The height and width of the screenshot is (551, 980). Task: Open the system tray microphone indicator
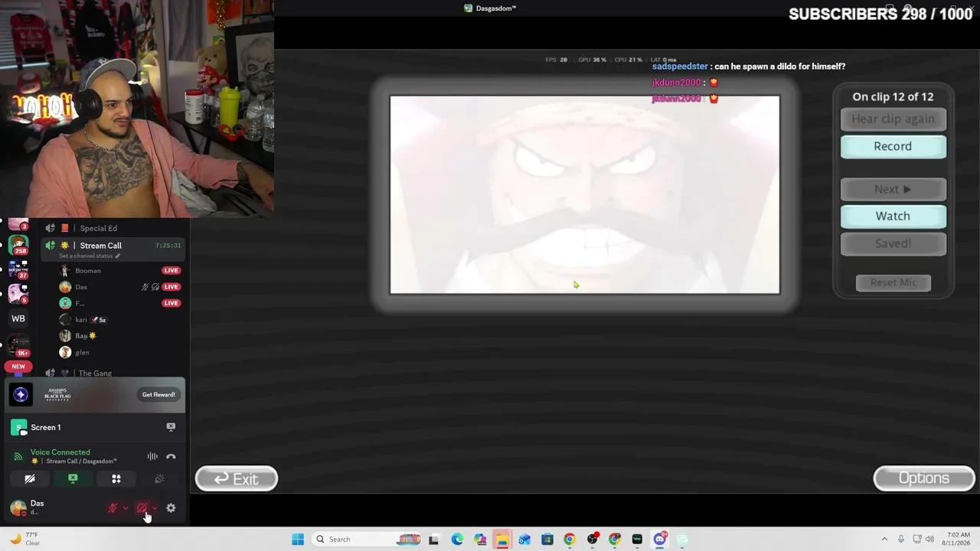(x=901, y=540)
